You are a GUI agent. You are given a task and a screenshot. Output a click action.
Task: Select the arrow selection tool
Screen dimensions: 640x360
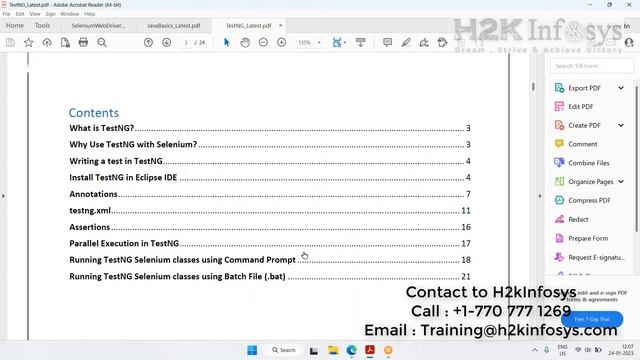pyautogui.click(x=227, y=42)
